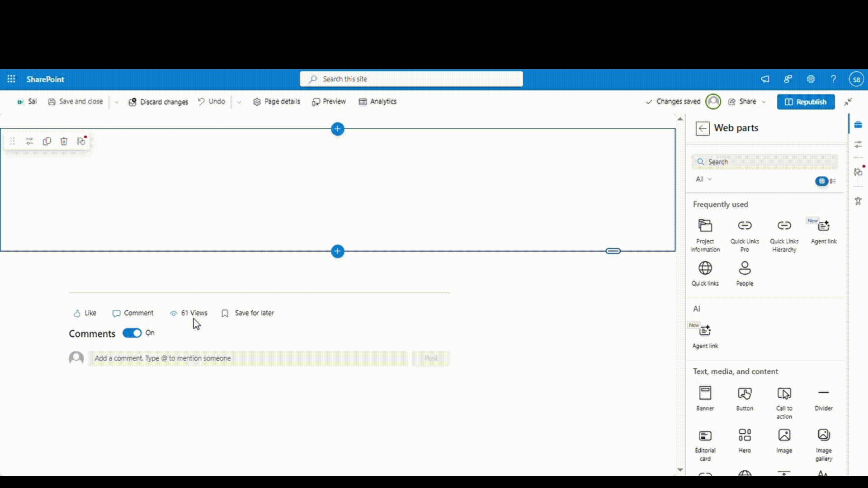The height and width of the screenshot is (488, 868).
Task: Open the Analytics panel
Action: (x=377, y=102)
